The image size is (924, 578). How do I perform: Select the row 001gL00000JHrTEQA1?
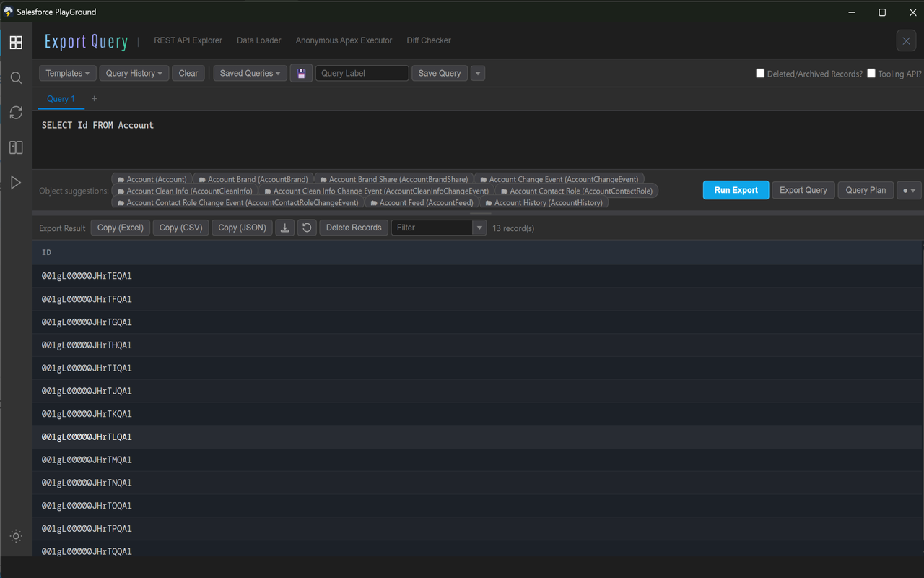(476, 276)
